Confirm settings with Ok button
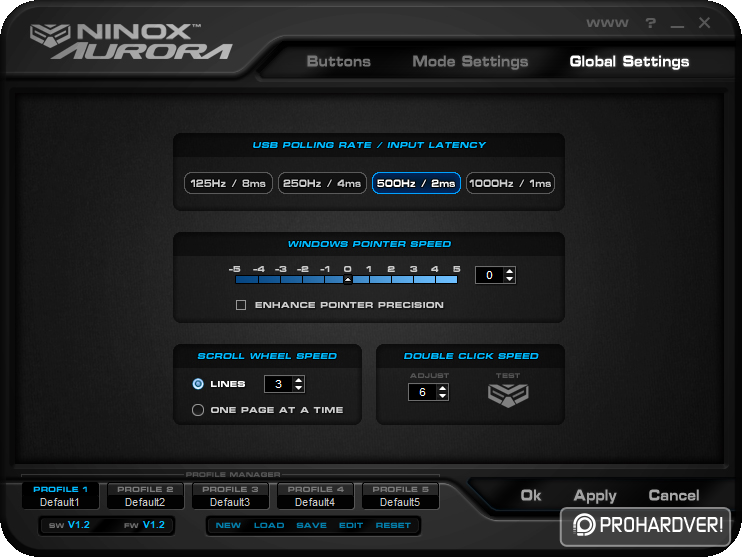This screenshot has width=742, height=557. pyautogui.click(x=530, y=495)
